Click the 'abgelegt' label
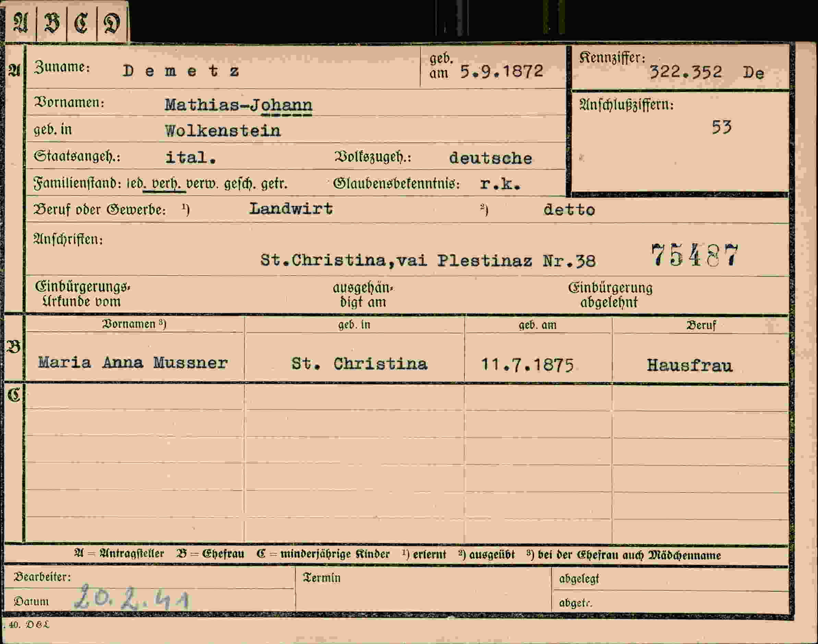The image size is (818, 644). click(x=579, y=579)
